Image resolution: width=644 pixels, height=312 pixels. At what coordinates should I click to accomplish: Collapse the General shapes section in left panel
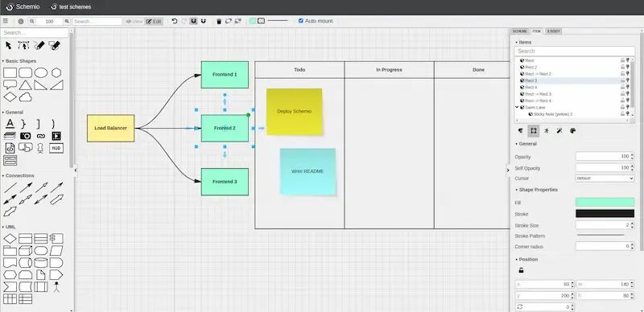(x=13, y=112)
